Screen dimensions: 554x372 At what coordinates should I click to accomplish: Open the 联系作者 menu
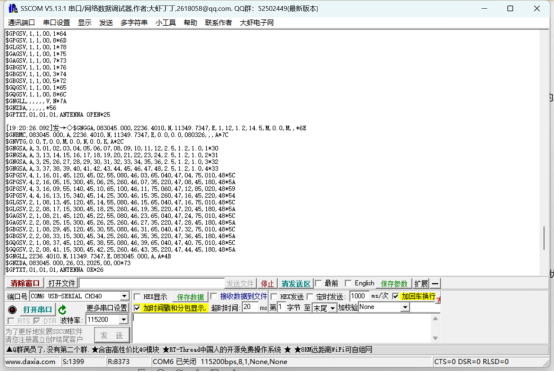point(218,23)
